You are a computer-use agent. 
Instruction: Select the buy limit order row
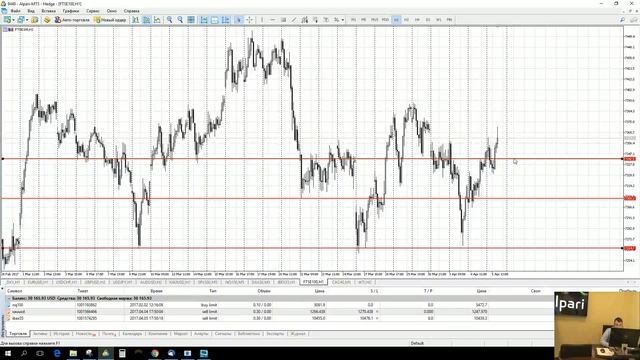click(280, 305)
